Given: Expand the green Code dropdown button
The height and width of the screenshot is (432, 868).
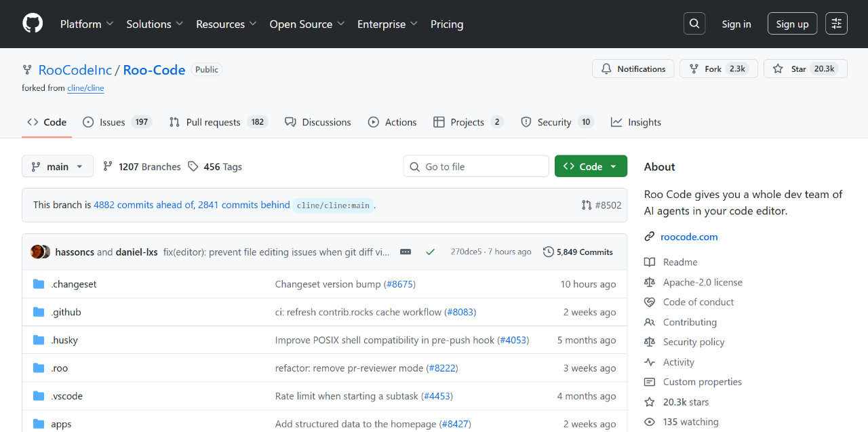Looking at the screenshot, I should point(590,167).
